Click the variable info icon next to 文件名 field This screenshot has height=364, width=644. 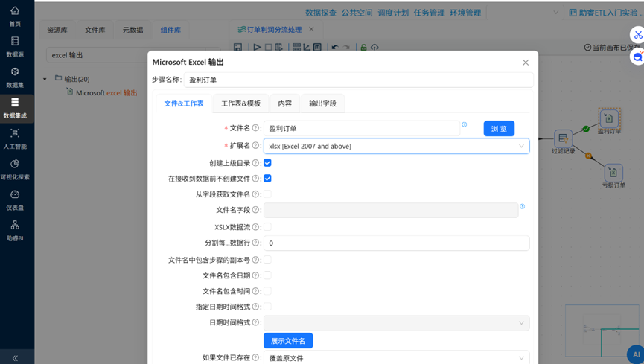coord(464,124)
